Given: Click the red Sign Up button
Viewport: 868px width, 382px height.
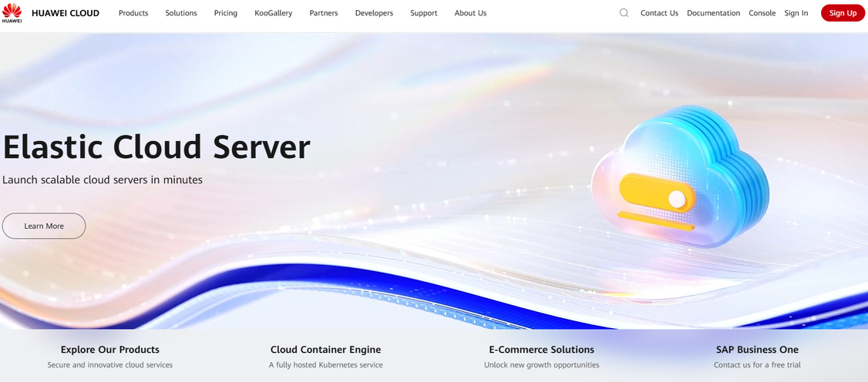Looking at the screenshot, I should (x=843, y=13).
